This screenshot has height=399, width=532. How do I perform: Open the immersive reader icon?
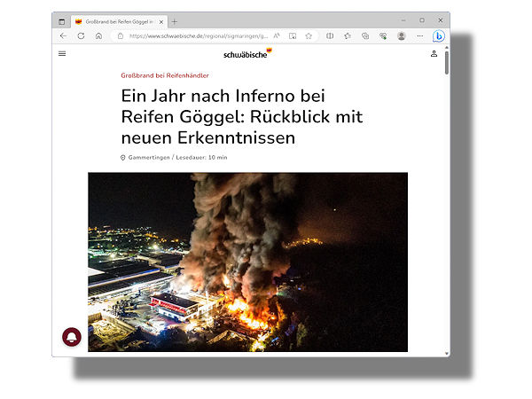[293, 36]
